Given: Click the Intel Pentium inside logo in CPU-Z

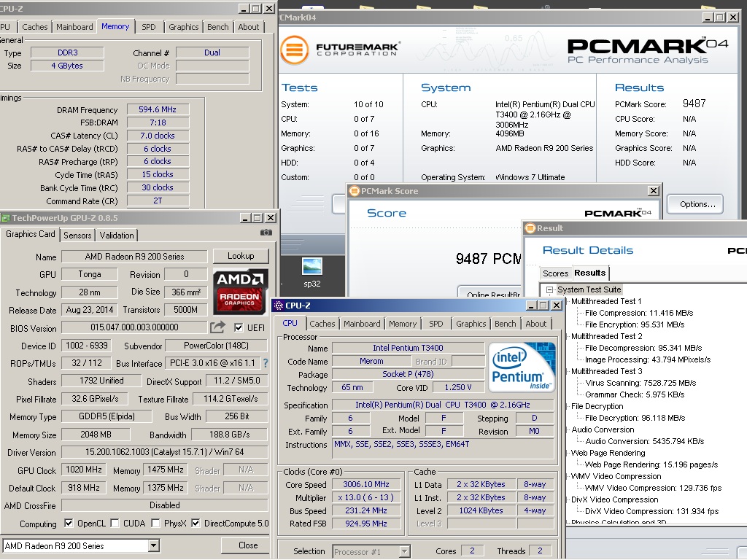Looking at the screenshot, I should click(x=522, y=367).
